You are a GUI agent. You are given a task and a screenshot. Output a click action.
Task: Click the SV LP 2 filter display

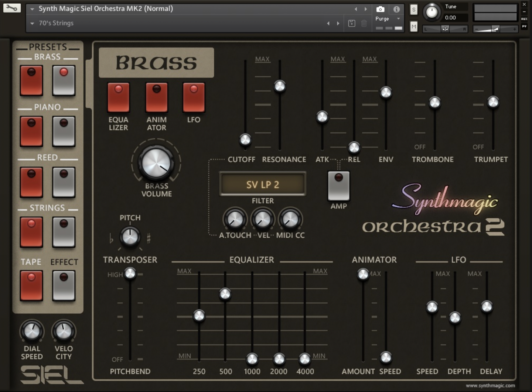point(263,184)
